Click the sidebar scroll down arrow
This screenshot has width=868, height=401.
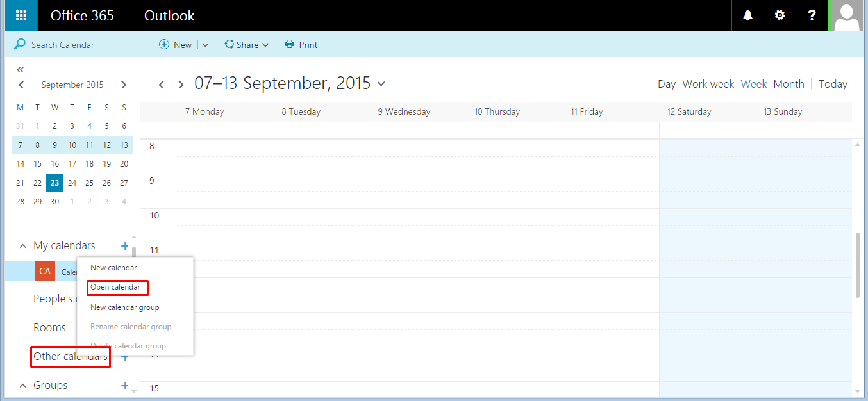[134, 391]
